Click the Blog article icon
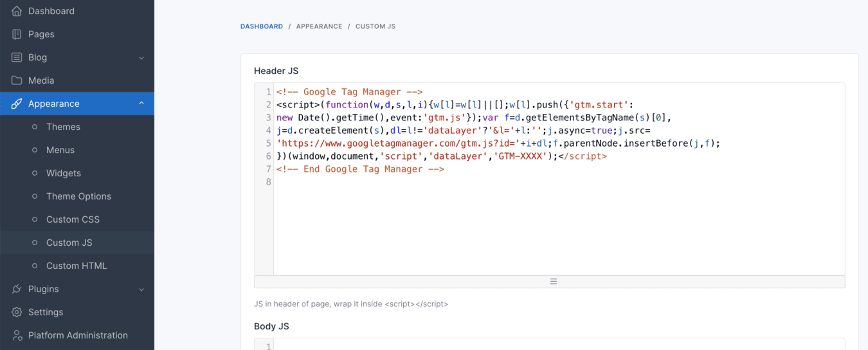The width and height of the screenshot is (868, 350). 17,57
